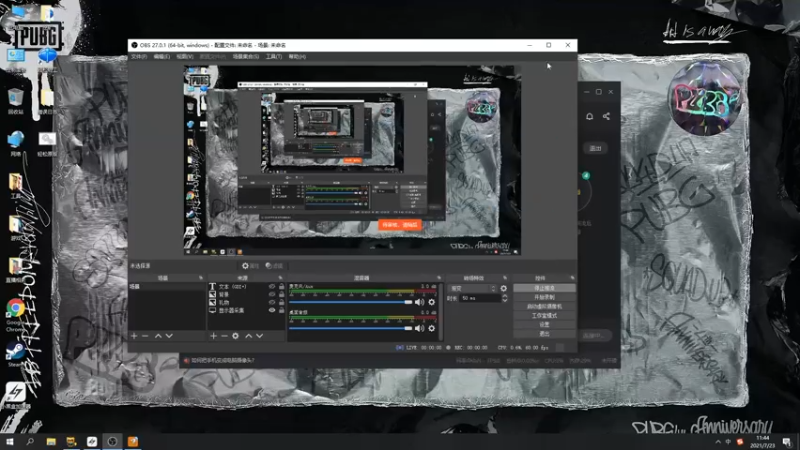Lock the text (GDI+) source
The height and width of the screenshot is (450, 800).
point(281,287)
